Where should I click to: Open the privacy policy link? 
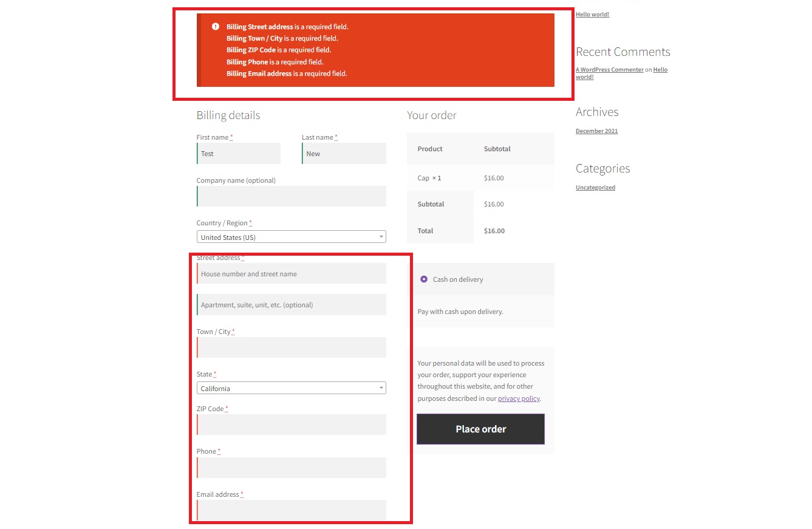coord(518,398)
